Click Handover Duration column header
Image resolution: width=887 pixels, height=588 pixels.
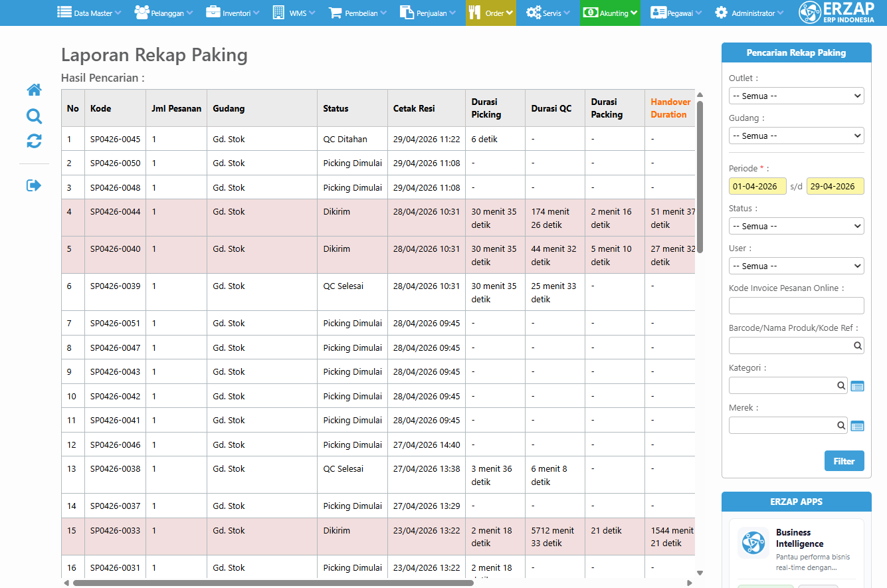click(x=670, y=108)
